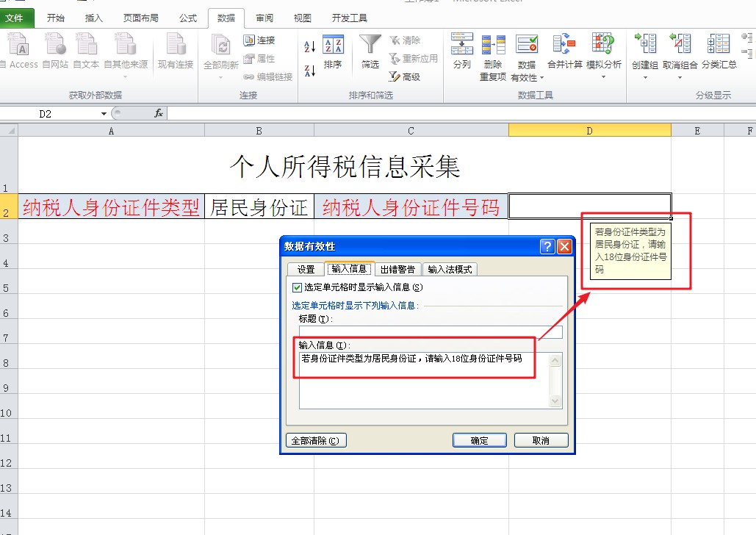Select column D header
This screenshot has width=756, height=535.
(x=590, y=131)
